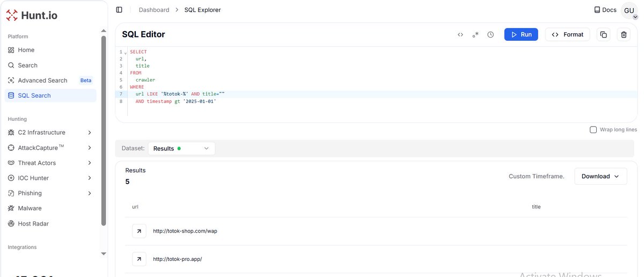Click SQL Explorer breadcrumb

coord(202,10)
